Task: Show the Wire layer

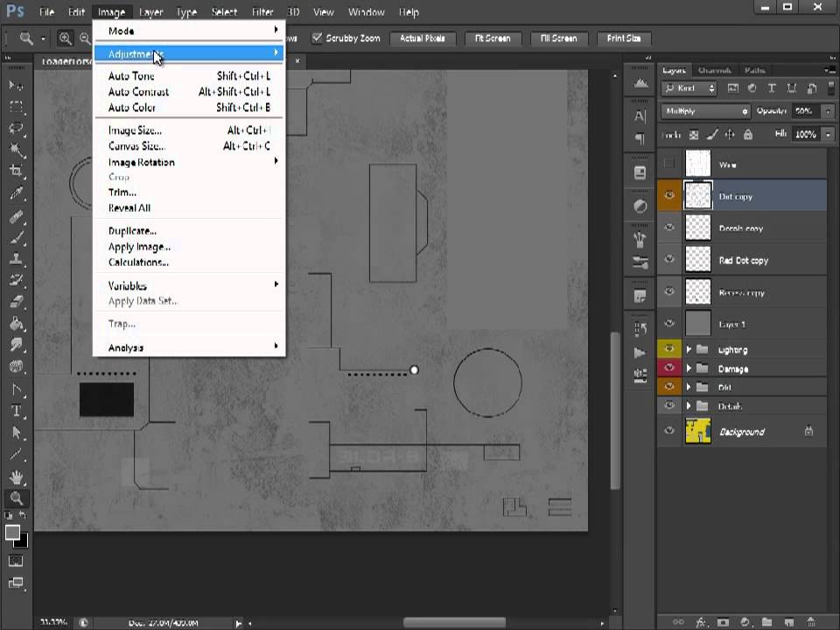Action: coord(669,164)
